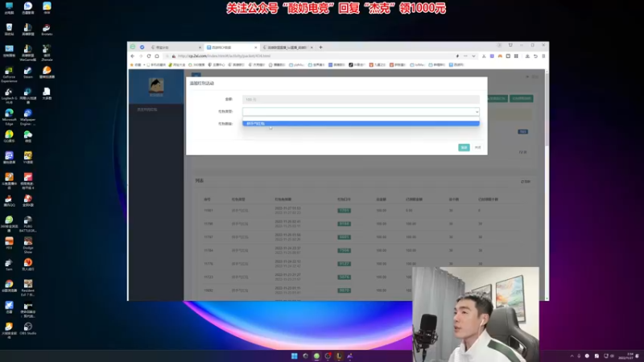Click system tray overflow chevron
This screenshot has width=644, height=362.
point(572,356)
